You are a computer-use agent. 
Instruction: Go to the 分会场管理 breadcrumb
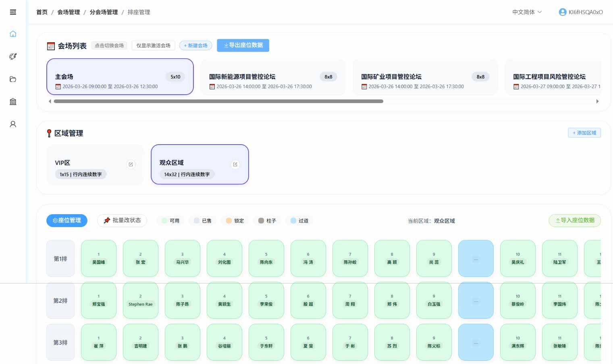[x=104, y=12]
